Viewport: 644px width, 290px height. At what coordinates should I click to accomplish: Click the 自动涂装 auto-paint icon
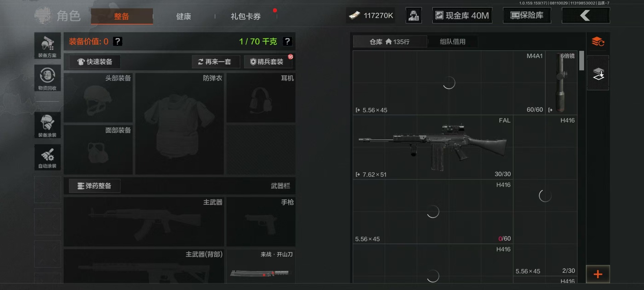47,157
